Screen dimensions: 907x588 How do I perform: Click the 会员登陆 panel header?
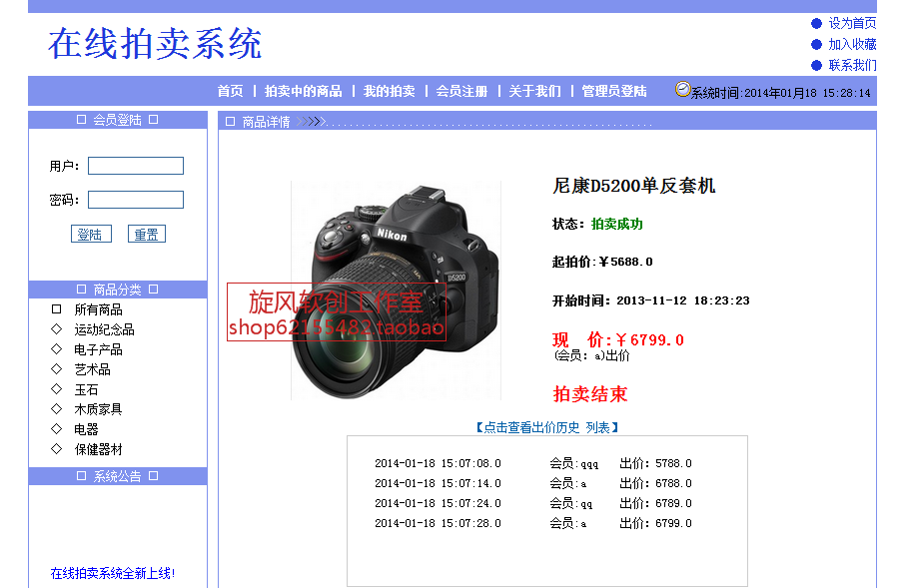coord(118,120)
